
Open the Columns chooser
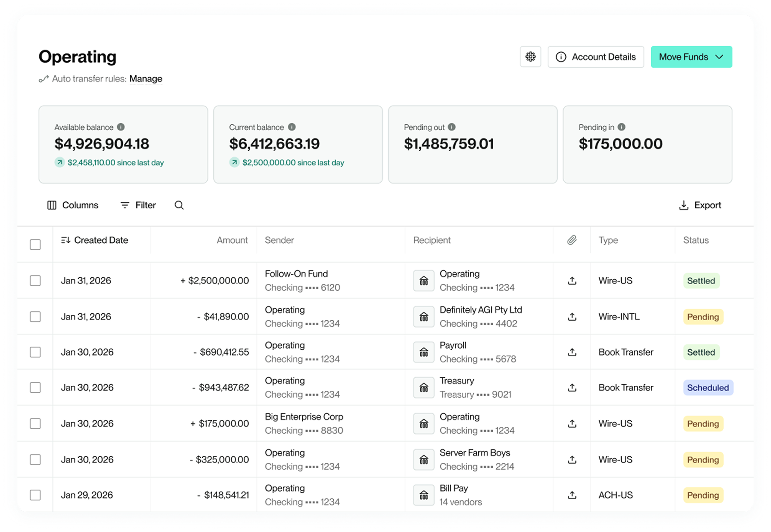click(73, 205)
